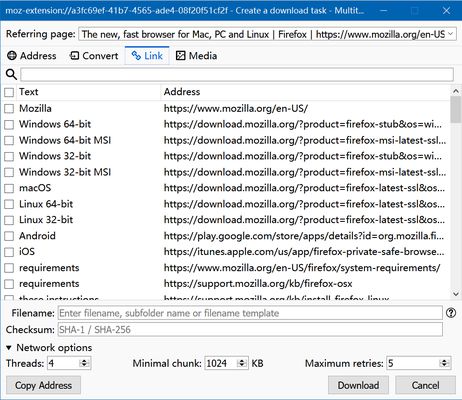
Task: Open filename help question-mark icon
Action: pos(451,313)
